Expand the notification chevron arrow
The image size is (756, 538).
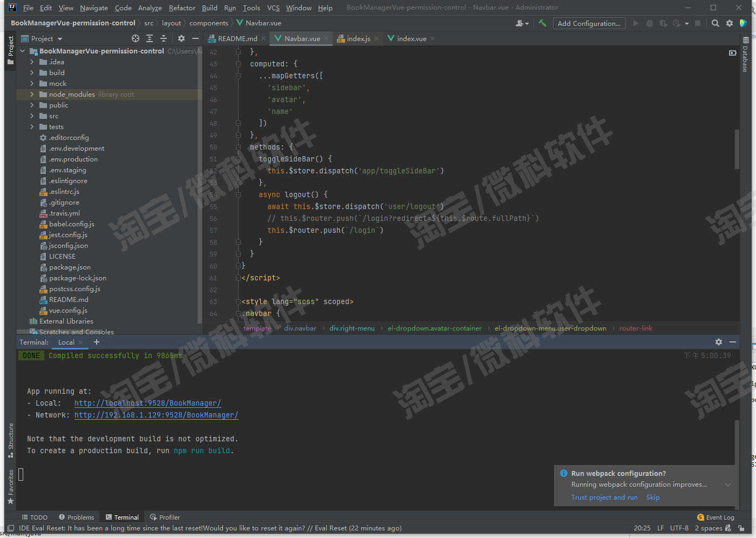tap(727, 485)
